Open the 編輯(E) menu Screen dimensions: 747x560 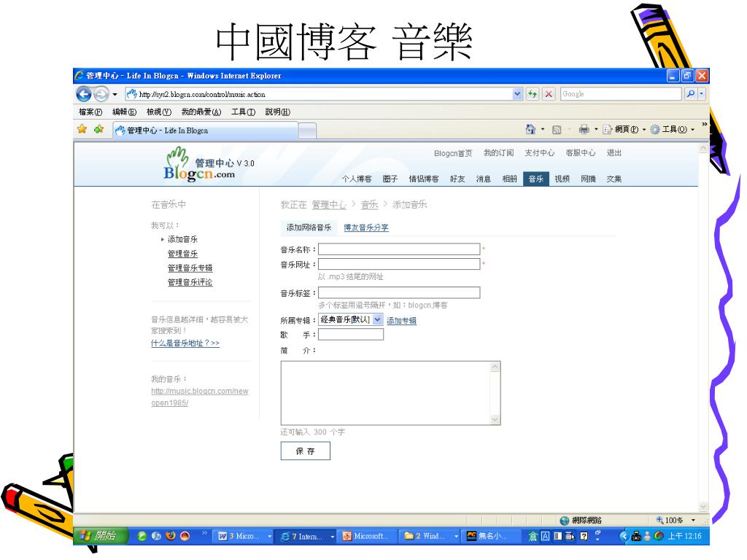[124, 112]
